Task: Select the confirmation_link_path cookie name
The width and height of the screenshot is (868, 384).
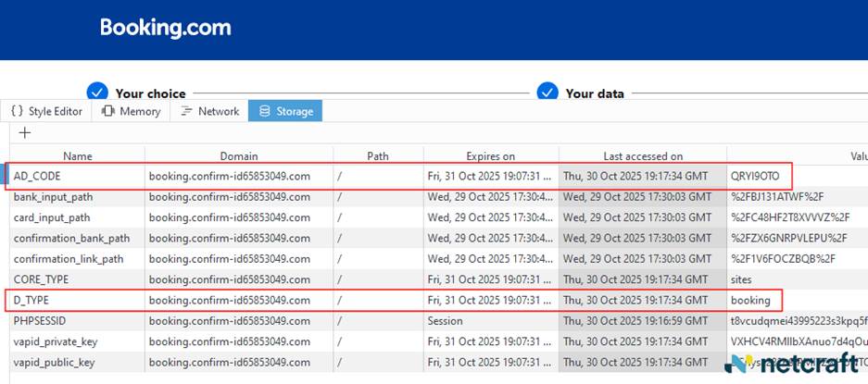Action: [69, 259]
